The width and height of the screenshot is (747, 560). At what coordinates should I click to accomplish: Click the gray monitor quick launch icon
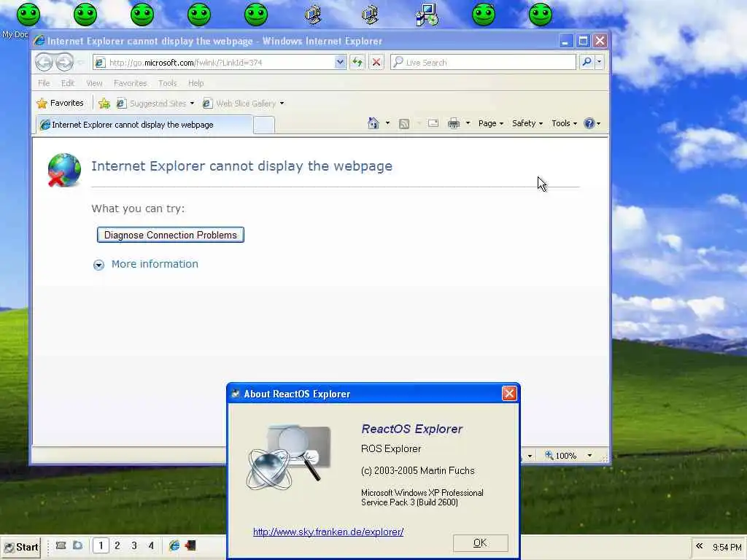click(x=61, y=545)
